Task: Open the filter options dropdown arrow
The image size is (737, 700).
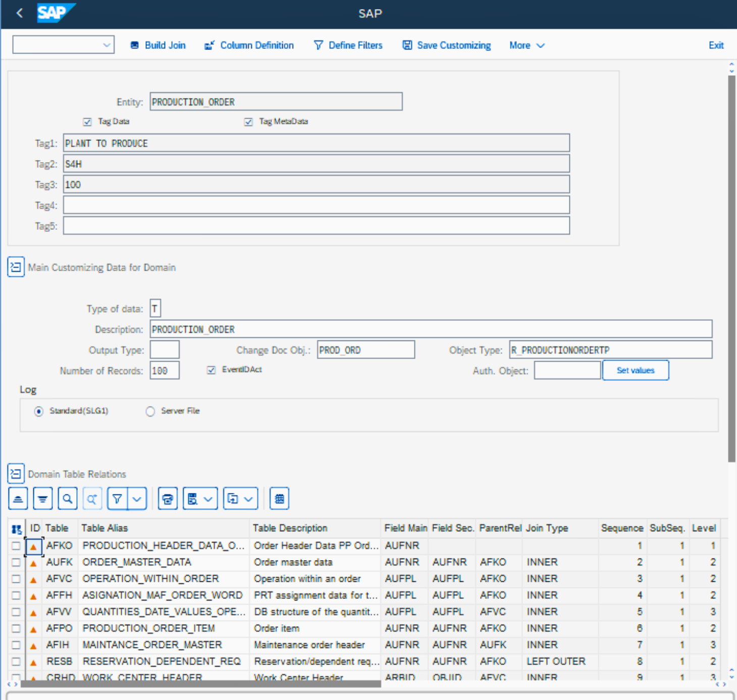Action: [x=137, y=499]
